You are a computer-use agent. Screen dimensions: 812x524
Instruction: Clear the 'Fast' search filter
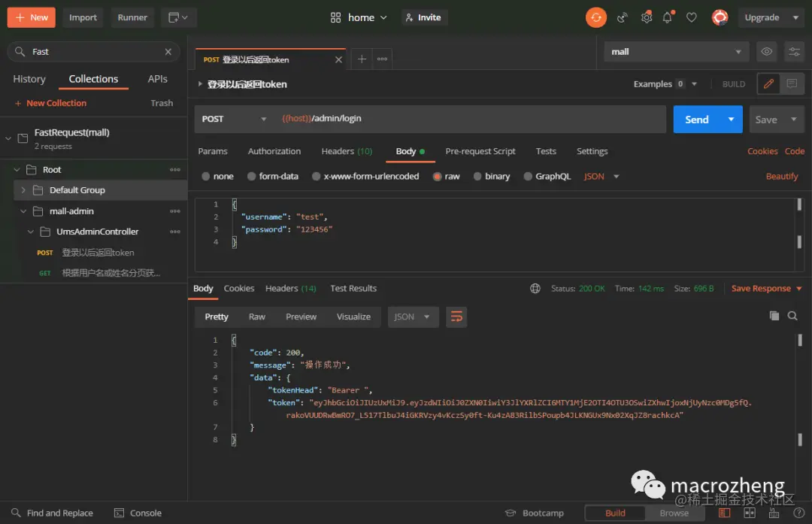pyautogui.click(x=168, y=52)
